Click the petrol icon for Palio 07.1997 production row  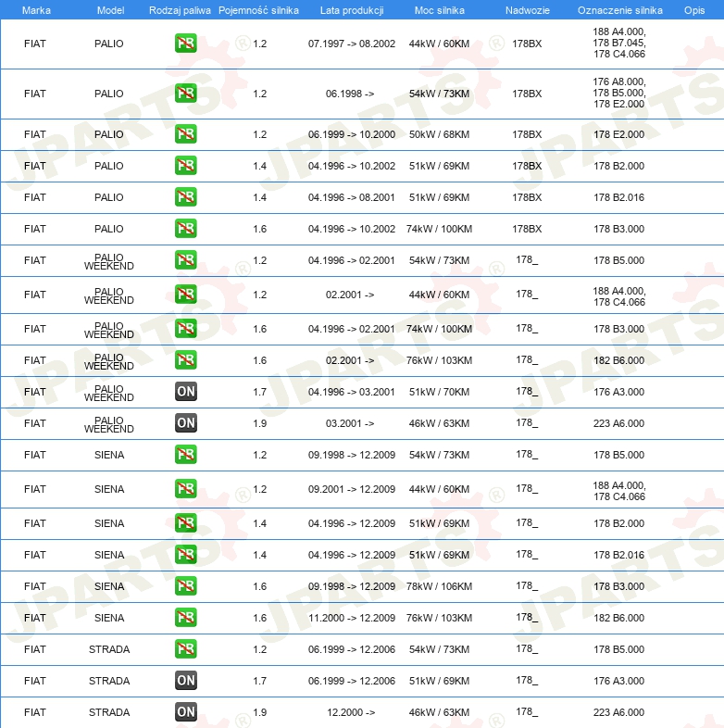[x=185, y=44]
